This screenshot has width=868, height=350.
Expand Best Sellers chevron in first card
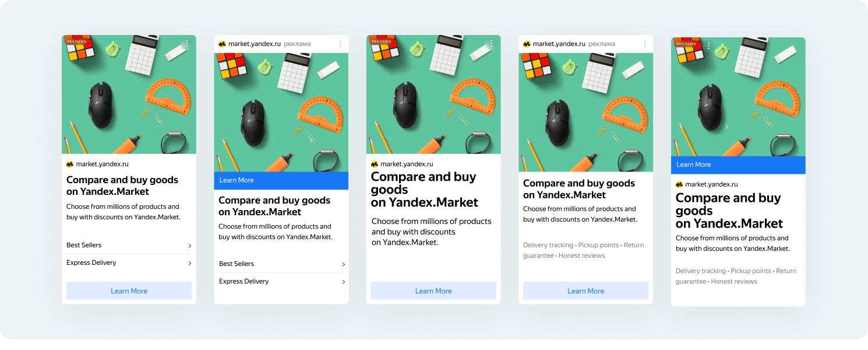(x=190, y=246)
